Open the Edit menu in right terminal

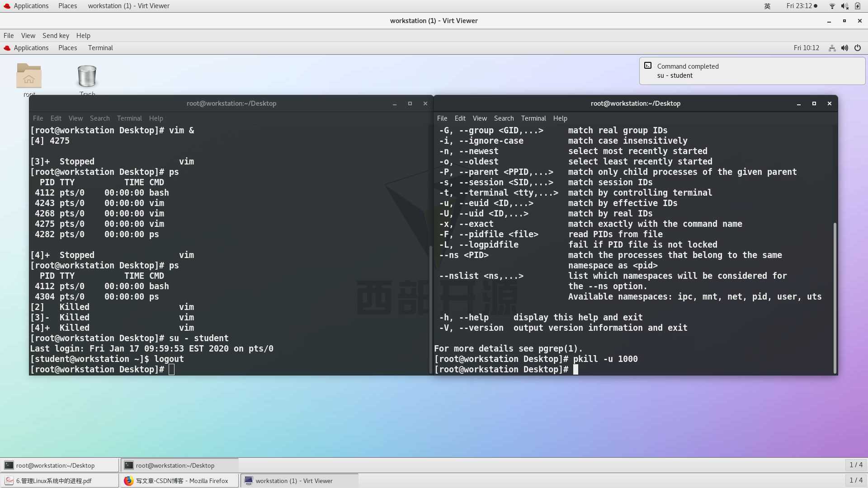(x=460, y=117)
